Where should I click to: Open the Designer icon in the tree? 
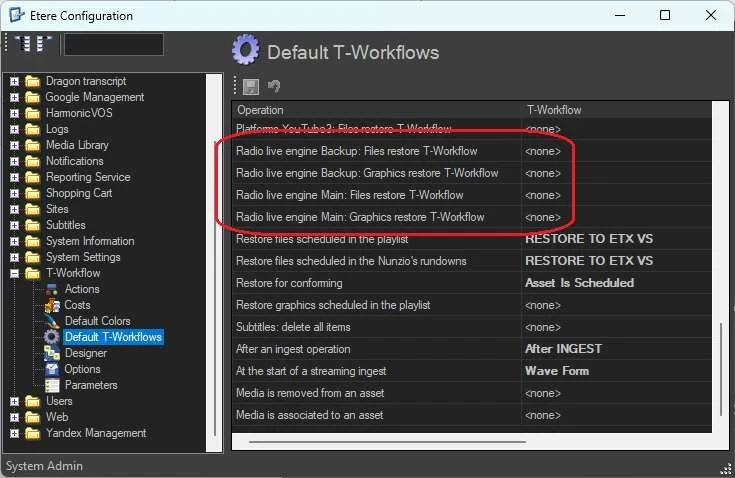coord(52,353)
